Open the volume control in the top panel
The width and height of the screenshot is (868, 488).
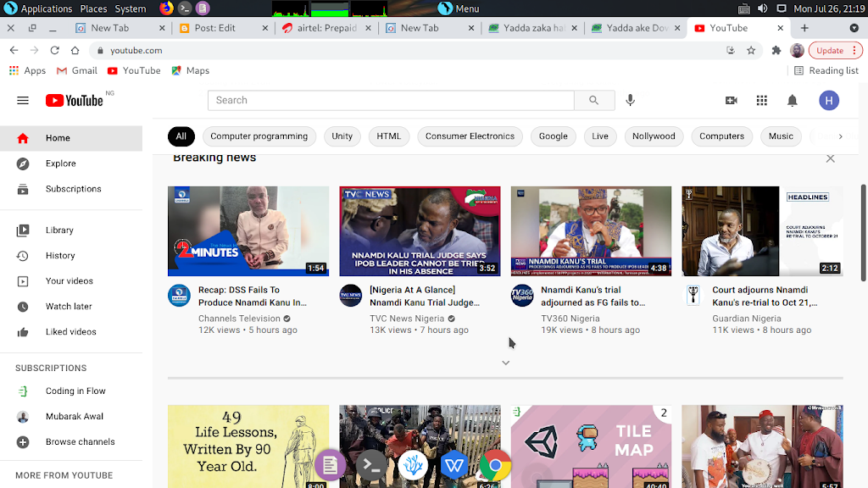click(762, 8)
